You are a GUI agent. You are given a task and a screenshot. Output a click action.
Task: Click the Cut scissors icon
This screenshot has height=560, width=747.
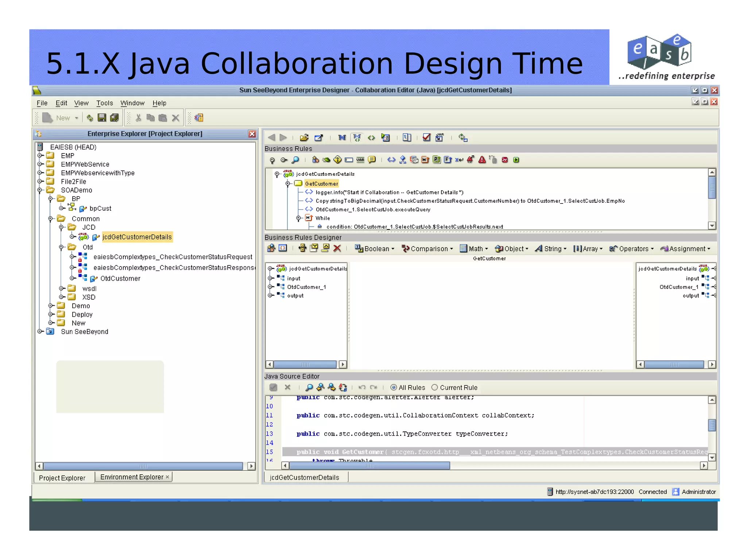(x=138, y=118)
